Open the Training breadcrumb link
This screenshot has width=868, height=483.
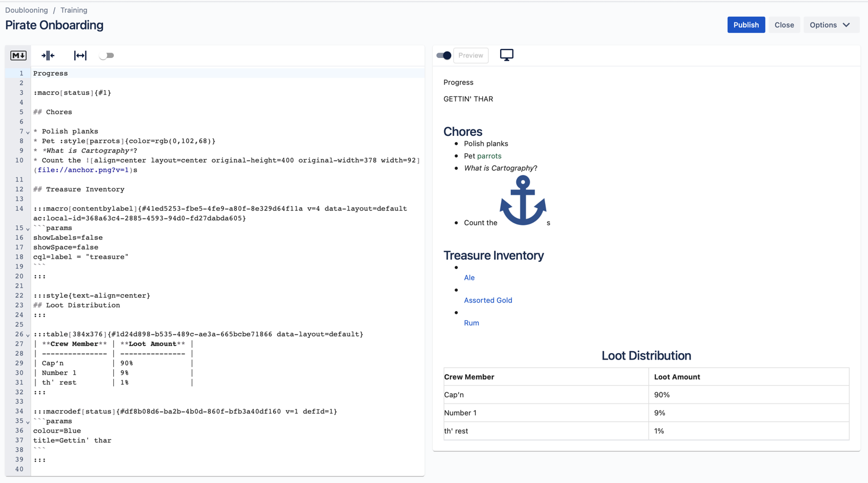coord(74,10)
